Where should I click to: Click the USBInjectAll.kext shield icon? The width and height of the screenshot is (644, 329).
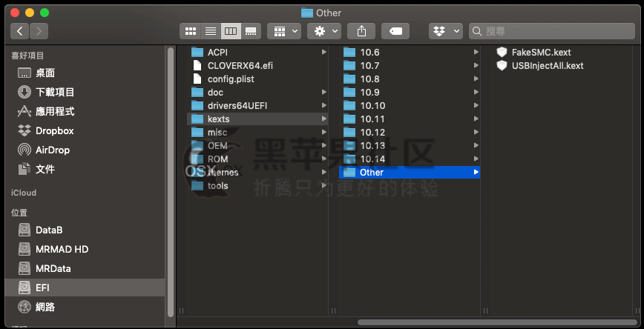502,66
